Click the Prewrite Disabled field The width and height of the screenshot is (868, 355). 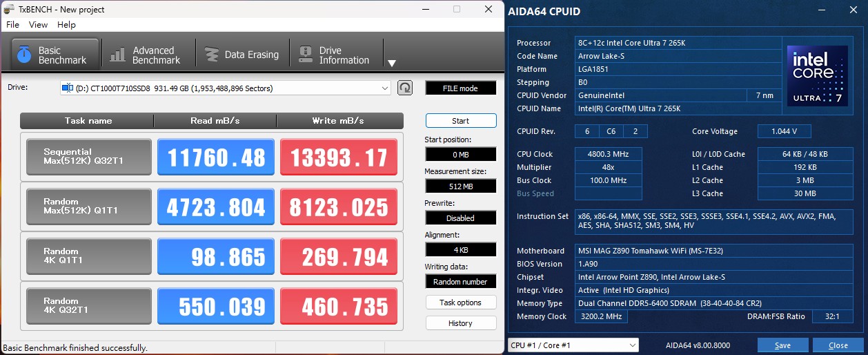(460, 218)
